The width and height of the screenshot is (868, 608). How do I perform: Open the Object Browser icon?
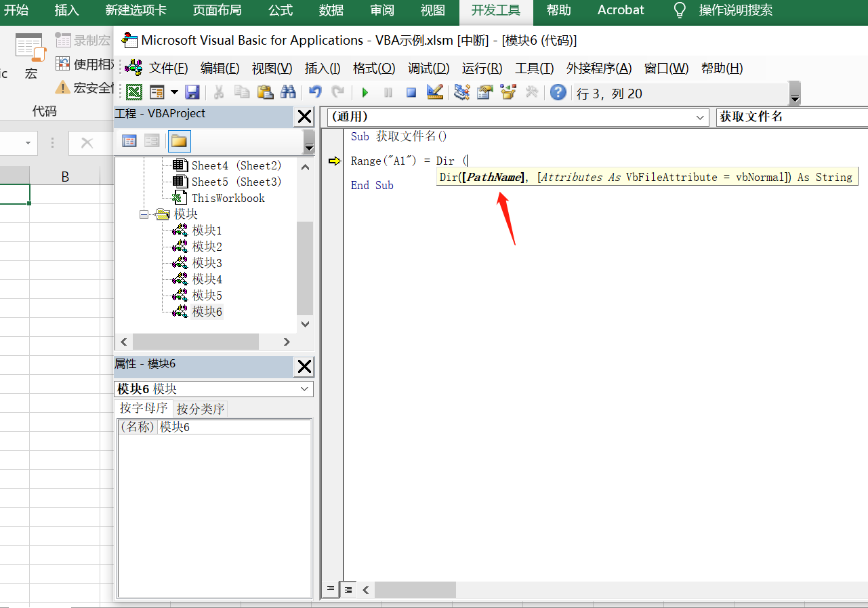pos(508,93)
